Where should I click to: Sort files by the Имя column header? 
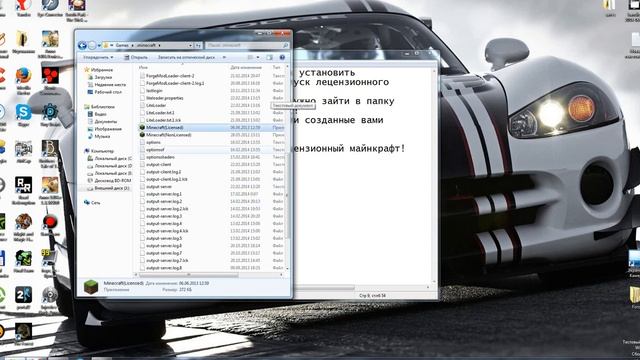[x=143, y=67]
